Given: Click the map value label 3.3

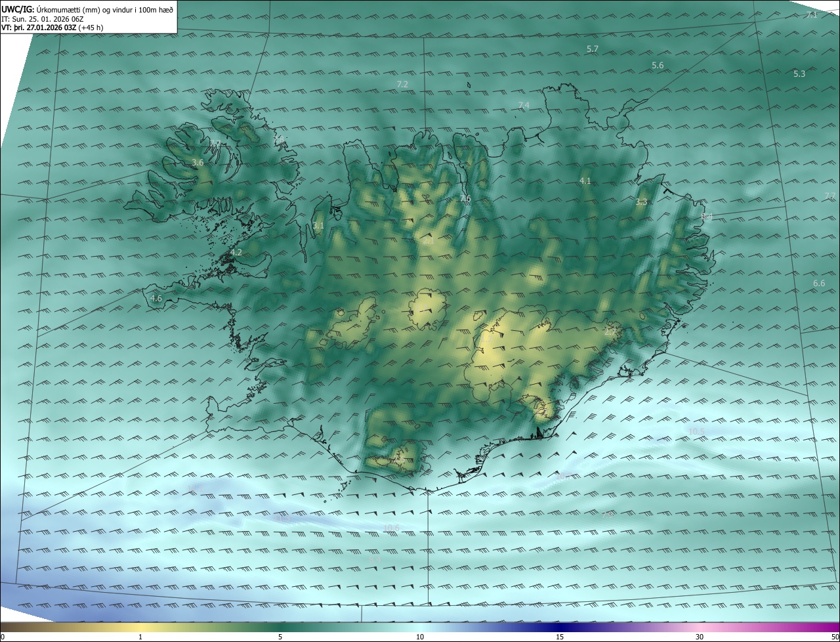Looking at the screenshot, I should (x=641, y=202).
